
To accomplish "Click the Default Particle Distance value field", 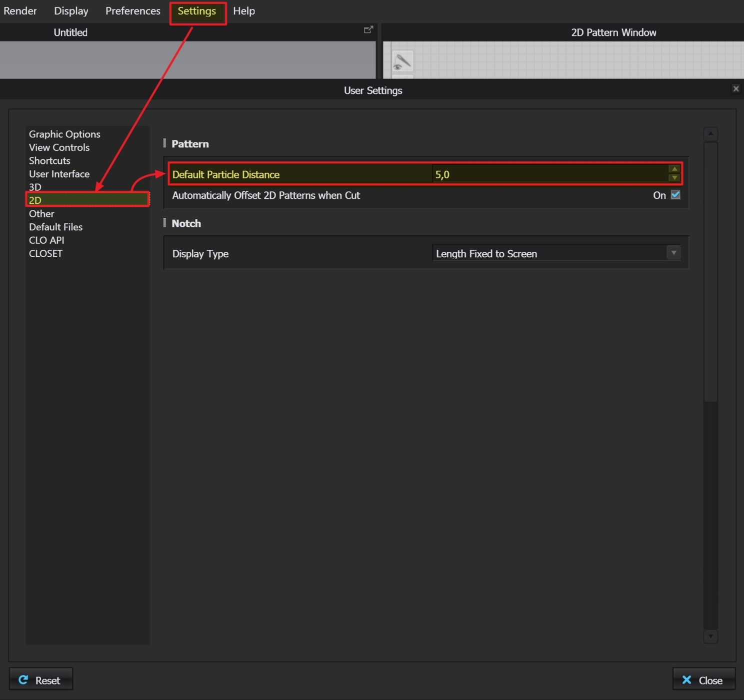I will tap(549, 174).
